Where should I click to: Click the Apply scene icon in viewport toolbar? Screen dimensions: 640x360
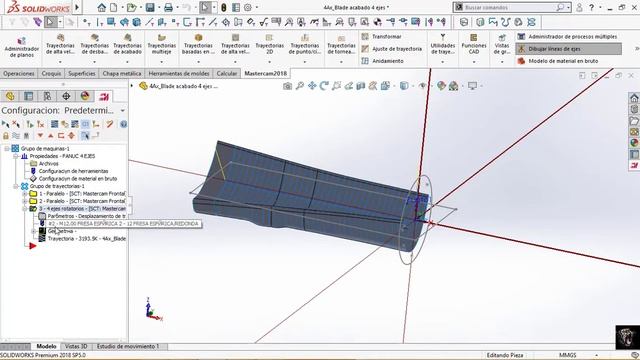(x=453, y=86)
